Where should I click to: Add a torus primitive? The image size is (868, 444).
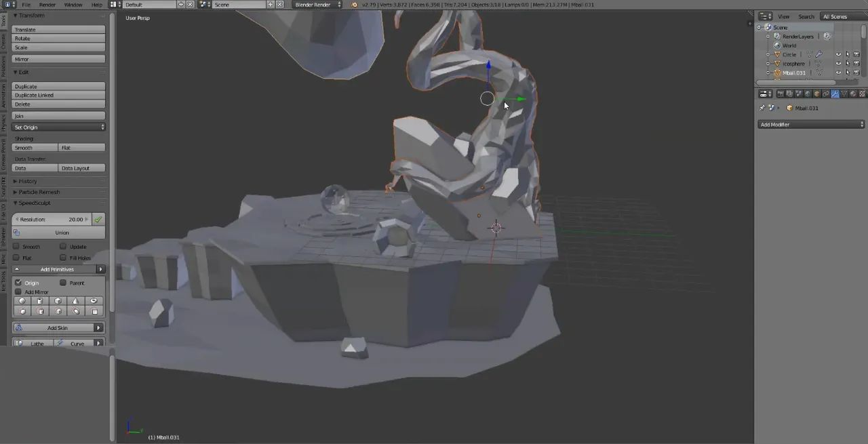(x=94, y=301)
